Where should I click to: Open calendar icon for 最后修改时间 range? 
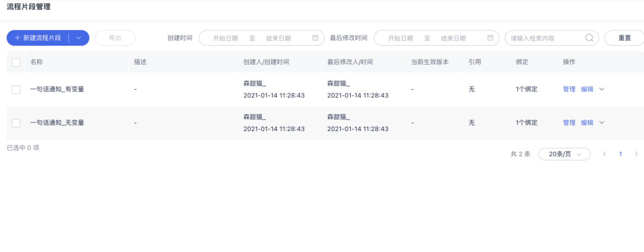pos(490,38)
